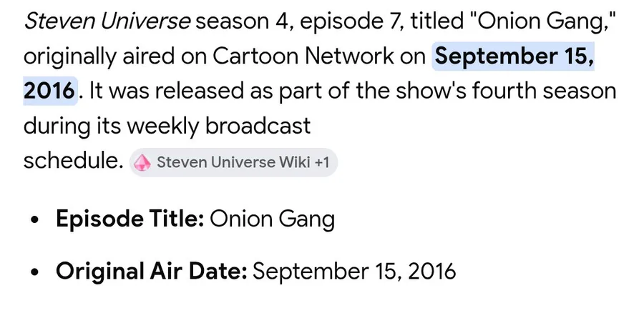
Task: Click the bullet dot before Original Air Date
Action: [35, 273]
